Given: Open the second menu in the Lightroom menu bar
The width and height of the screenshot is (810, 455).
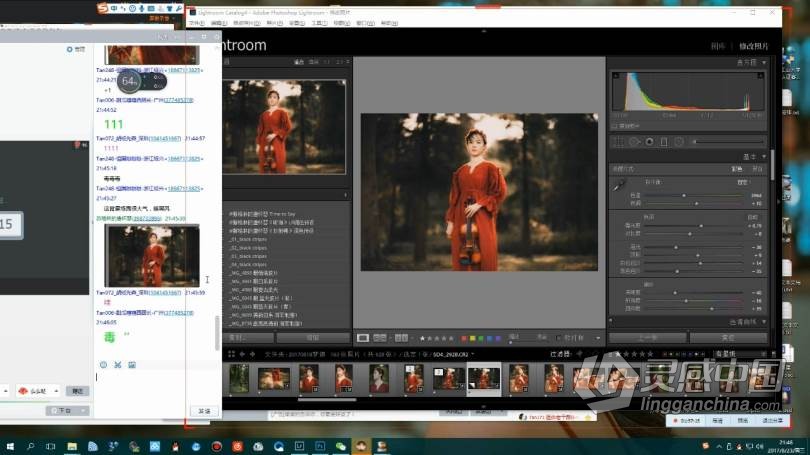Looking at the screenshot, I should click(x=219, y=23).
